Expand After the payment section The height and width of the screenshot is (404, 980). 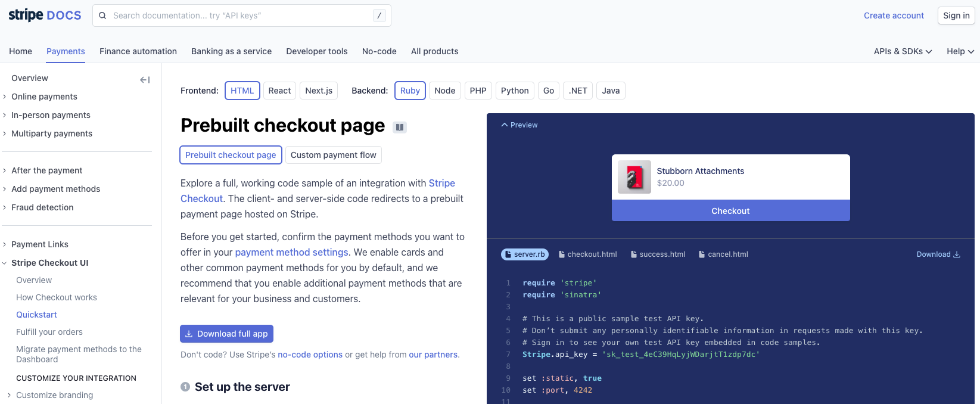pyautogui.click(x=5, y=170)
